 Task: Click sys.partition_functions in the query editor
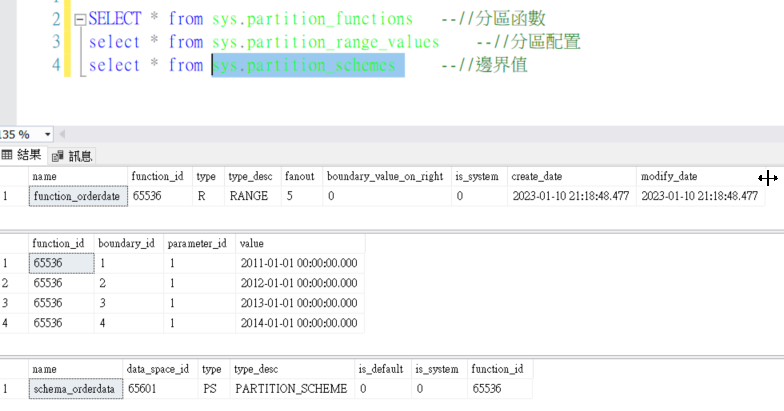tap(312, 19)
